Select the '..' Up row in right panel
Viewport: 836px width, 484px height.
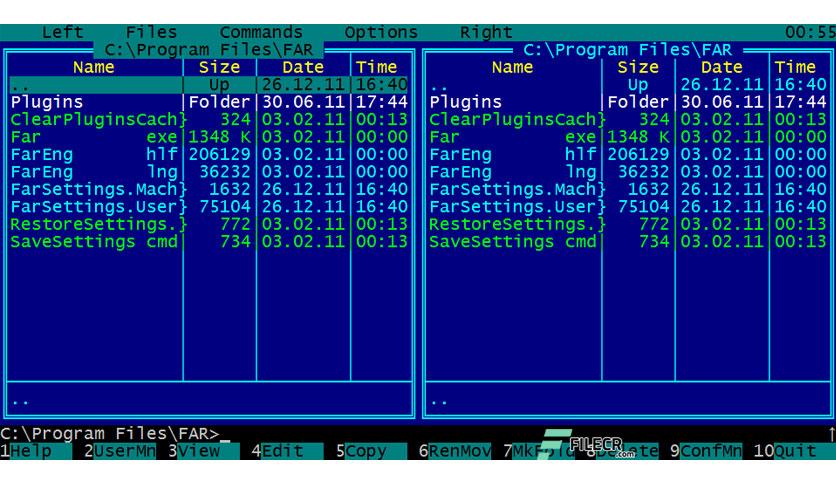(x=628, y=85)
